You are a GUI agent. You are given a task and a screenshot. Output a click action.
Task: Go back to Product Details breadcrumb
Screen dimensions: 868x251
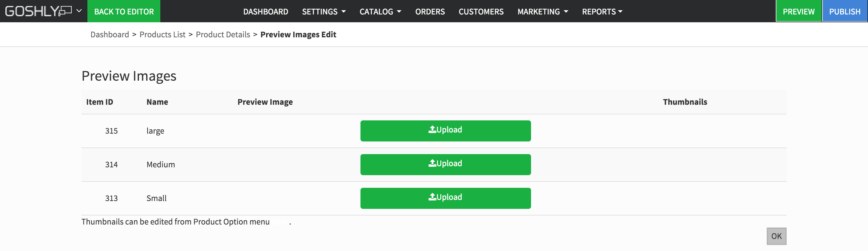coord(223,35)
